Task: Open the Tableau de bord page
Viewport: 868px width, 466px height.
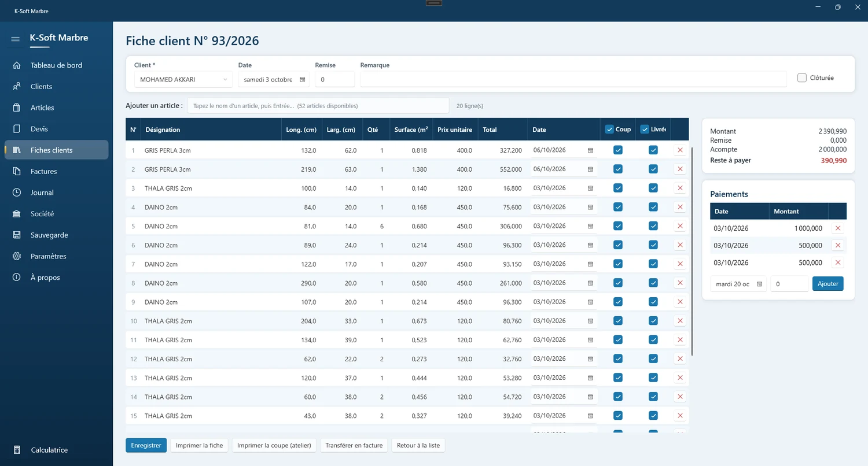Action: 56,65
